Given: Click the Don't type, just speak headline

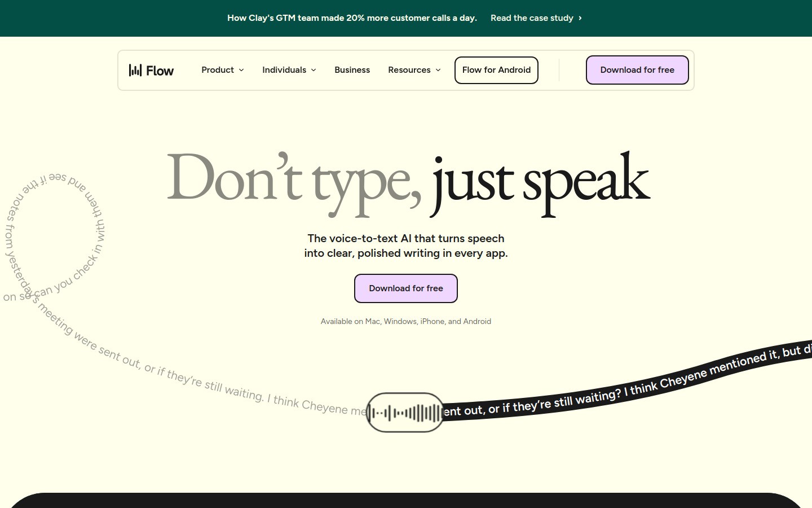Looking at the screenshot, I should 406,181.
